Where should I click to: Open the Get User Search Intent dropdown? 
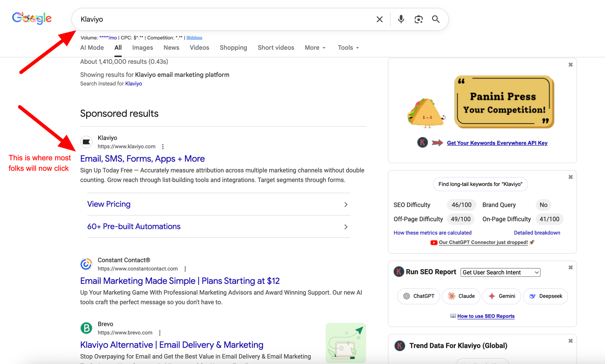click(500, 272)
